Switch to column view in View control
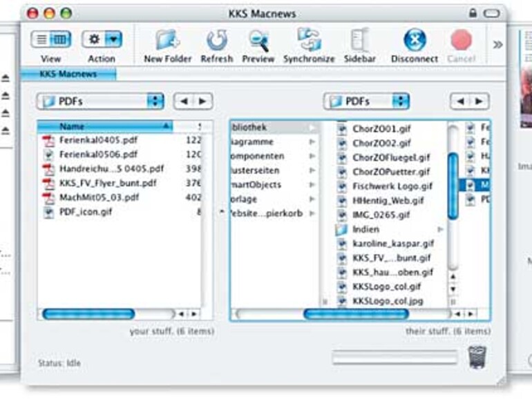 pyautogui.click(x=60, y=39)
